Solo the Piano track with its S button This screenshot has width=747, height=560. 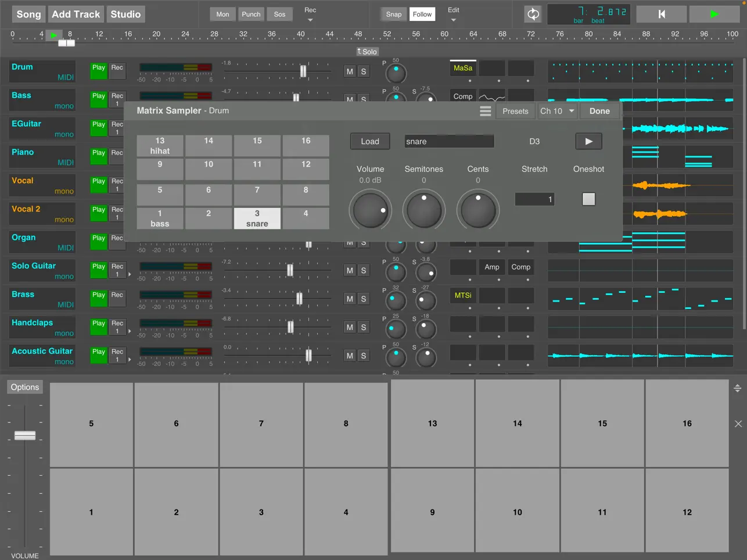(x=364, y=156)
